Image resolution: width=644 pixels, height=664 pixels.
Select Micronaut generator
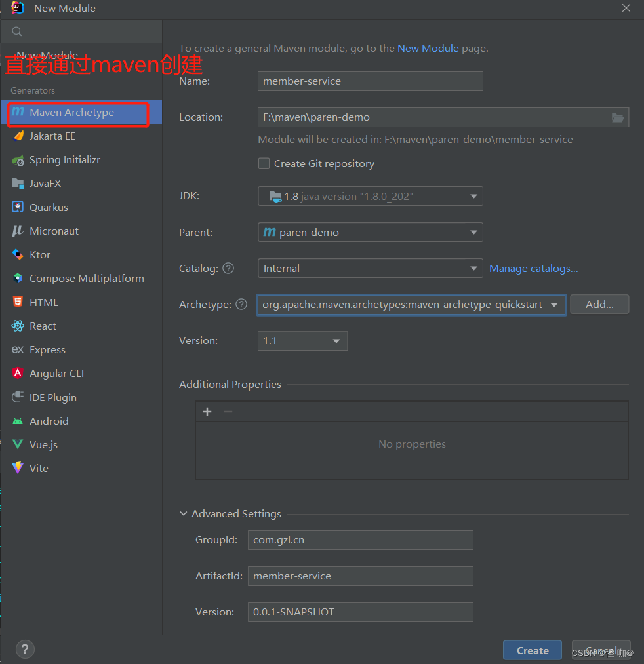coord(81,231)
